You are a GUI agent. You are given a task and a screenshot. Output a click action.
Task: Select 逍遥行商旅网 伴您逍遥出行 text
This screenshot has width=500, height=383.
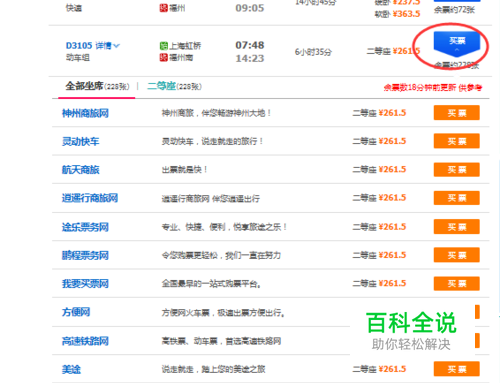211,199
